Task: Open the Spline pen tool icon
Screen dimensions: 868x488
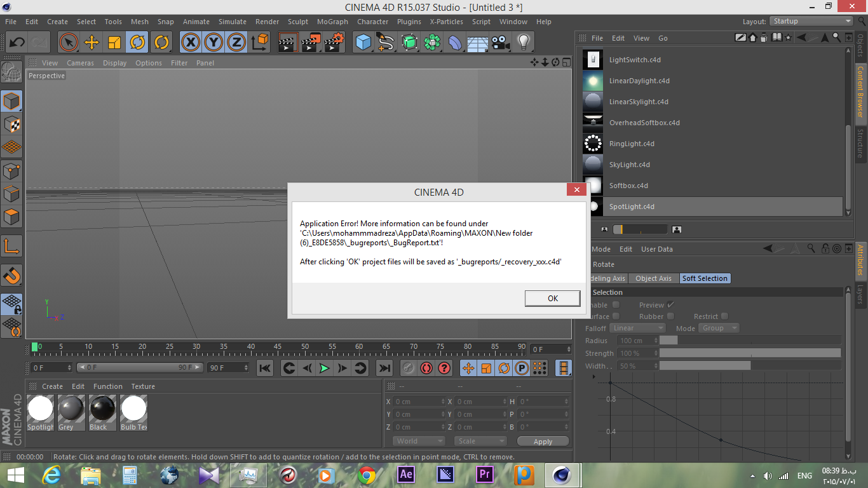Action: (x=386, y=43)
